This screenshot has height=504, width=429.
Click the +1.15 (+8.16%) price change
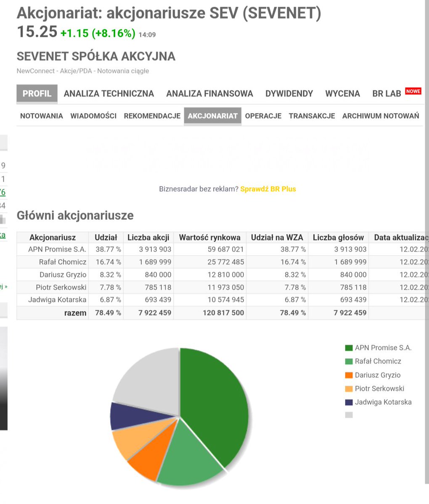[x=98, y=33]
